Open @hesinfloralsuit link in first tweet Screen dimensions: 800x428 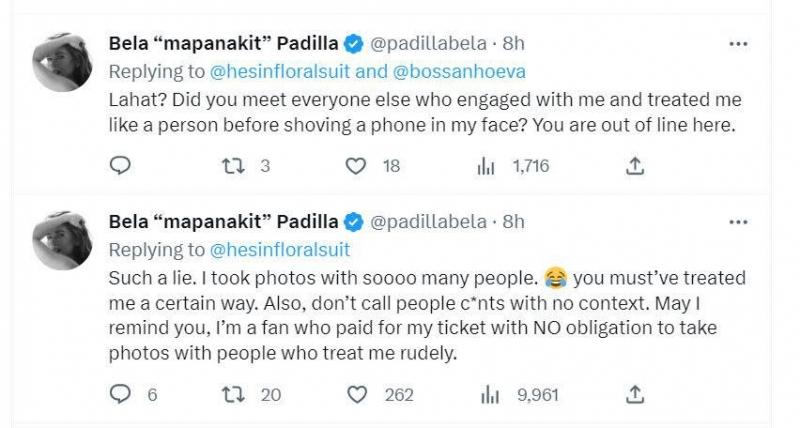point(278,72)
